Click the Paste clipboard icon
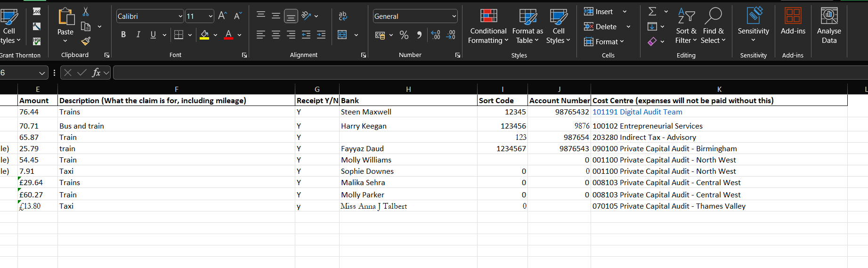Screen dimensions: 868x268 [x=66, y=16]
